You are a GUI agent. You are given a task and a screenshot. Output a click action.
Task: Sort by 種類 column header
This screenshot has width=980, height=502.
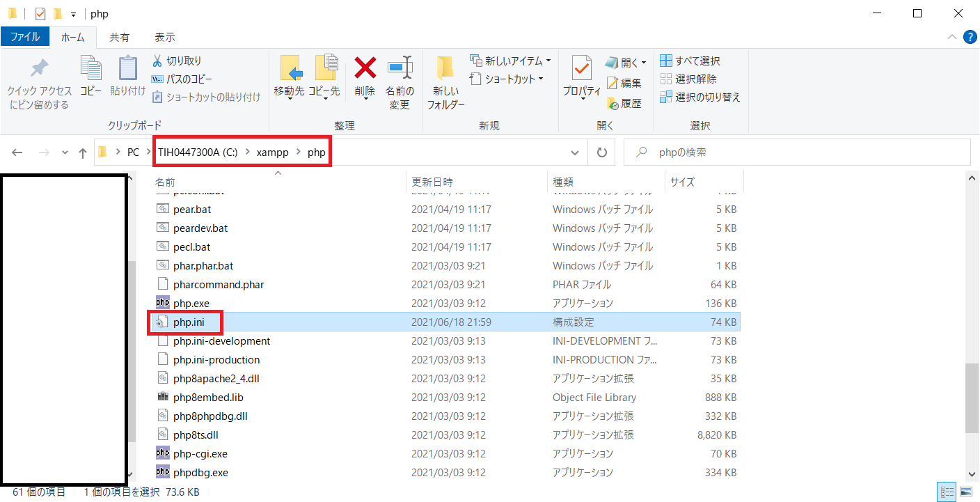[x=606, y=182]
